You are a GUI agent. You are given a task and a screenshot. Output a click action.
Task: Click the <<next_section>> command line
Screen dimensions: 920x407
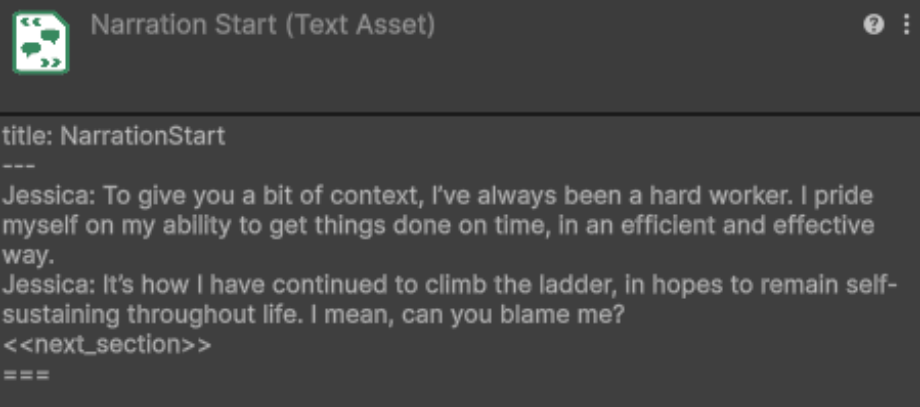point(107,346)
